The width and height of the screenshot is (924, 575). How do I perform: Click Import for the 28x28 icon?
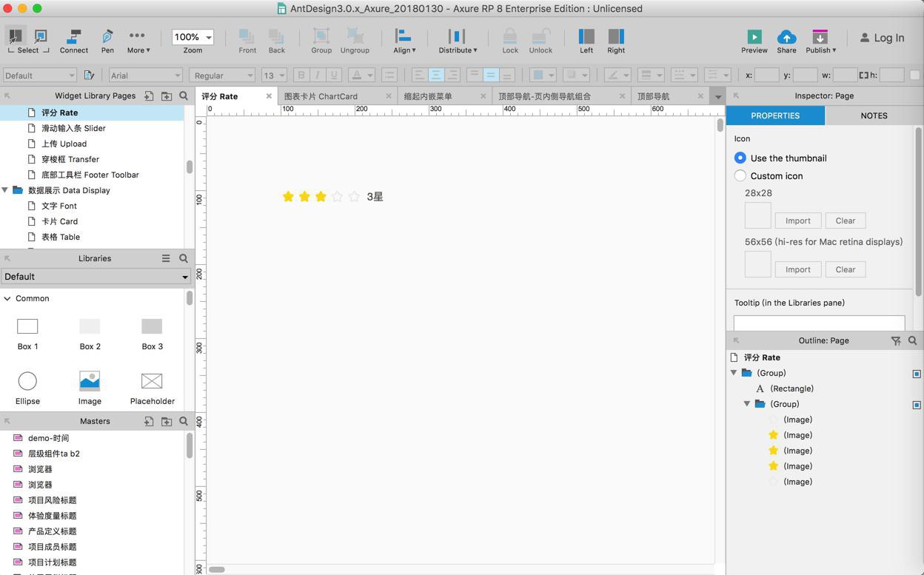pyautogui.click(x=798, y=221)
